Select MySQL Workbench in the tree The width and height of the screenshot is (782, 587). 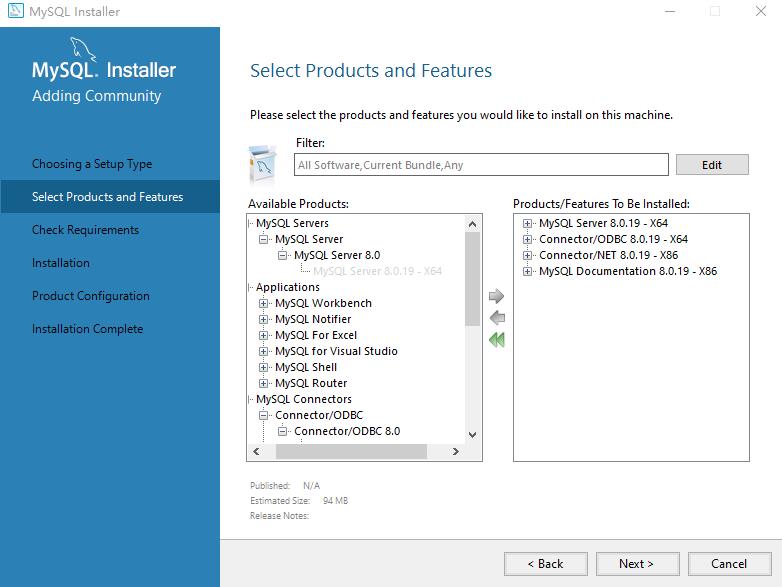[323, 303]
